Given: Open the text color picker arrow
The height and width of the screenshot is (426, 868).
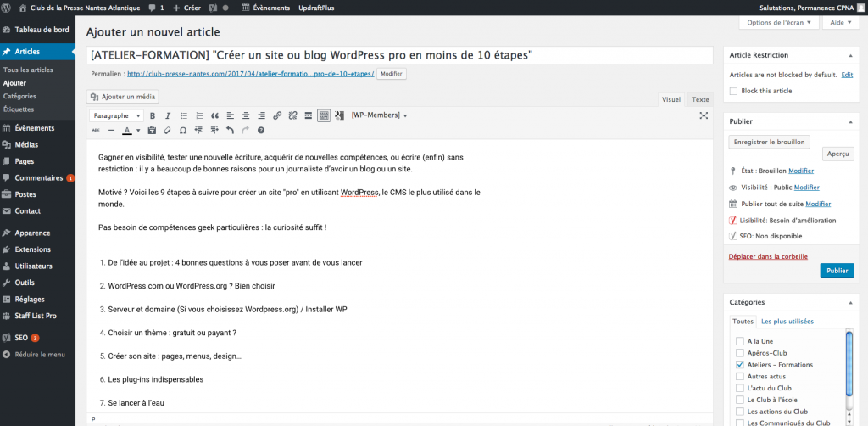Looking at the screenshot, I should pyautogui.click(x=138, y=131).
